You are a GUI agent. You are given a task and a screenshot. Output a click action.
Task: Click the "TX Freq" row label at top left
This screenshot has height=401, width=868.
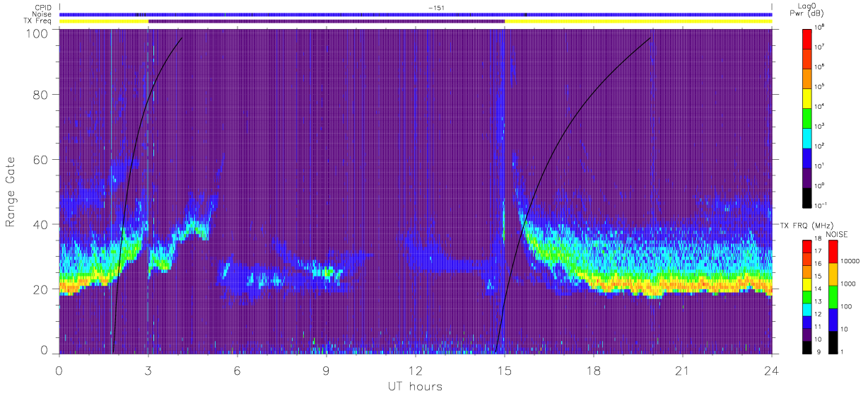pyautogui.click(x=39, y=21)
